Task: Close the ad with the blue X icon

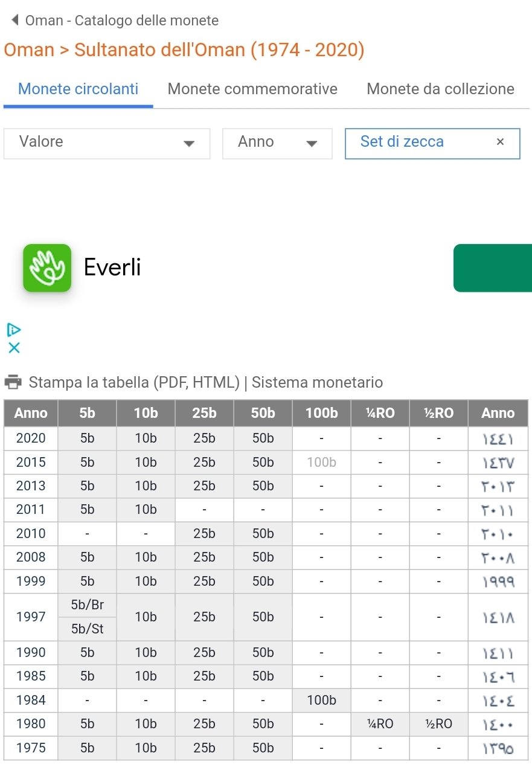Action: coord(14,348)
